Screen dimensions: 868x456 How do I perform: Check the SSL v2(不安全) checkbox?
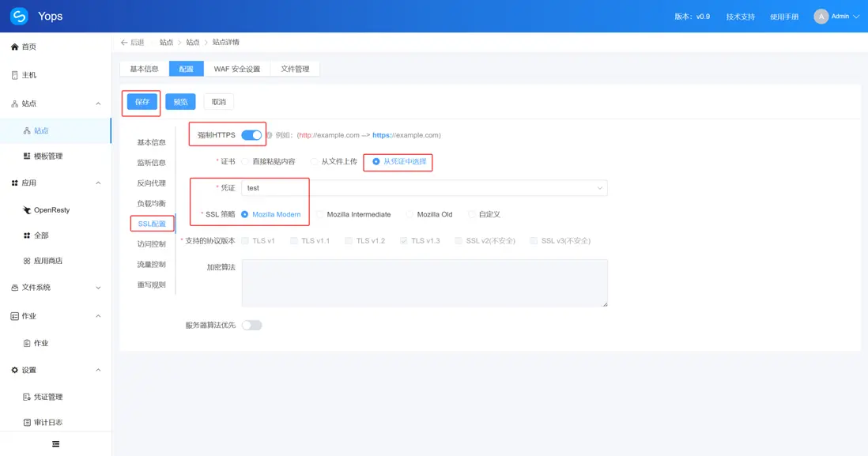coord(459,241)
